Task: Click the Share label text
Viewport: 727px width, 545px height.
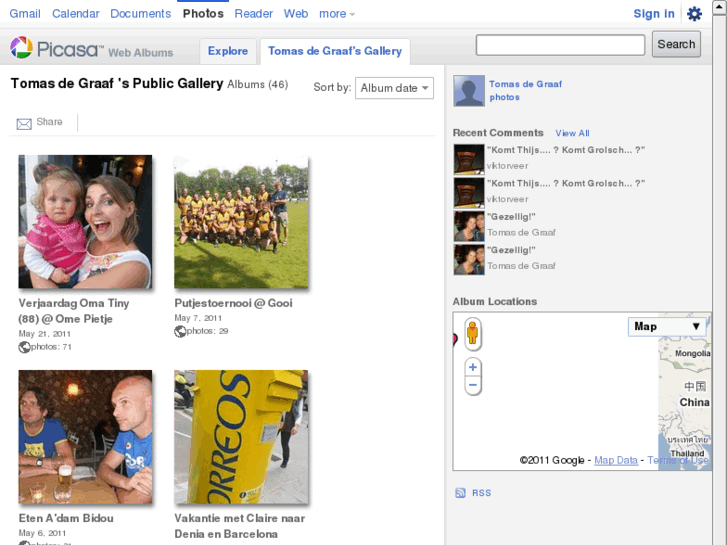Action: [x=49, y=122]
